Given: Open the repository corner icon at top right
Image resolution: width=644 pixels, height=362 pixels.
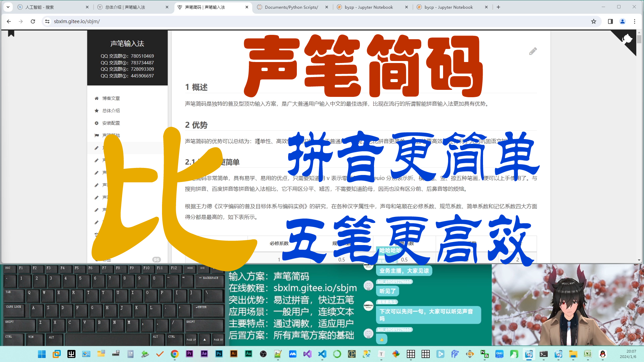Looking at the screenshot, I should coord(626,39).
